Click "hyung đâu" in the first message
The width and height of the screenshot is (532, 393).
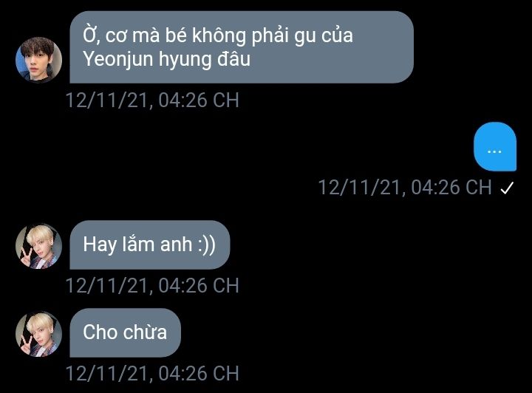pos(205,60)
